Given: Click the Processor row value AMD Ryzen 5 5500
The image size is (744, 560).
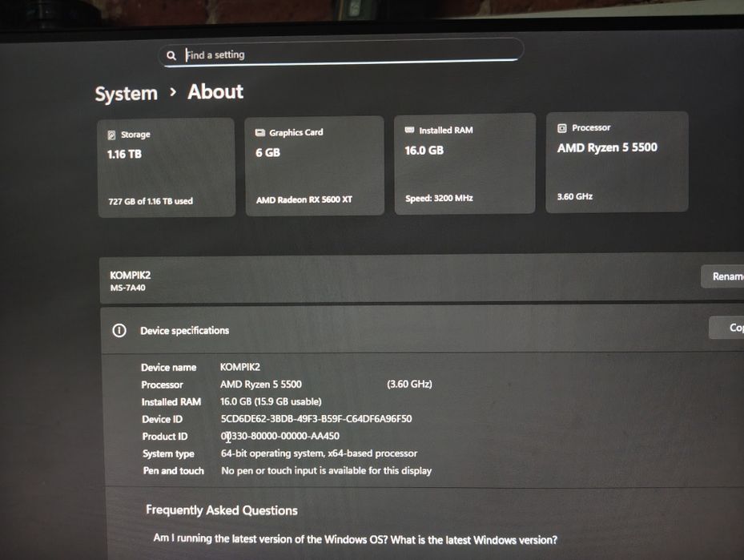Looking at the screenshot, I should pyautogui.click(x=261, y=384).
